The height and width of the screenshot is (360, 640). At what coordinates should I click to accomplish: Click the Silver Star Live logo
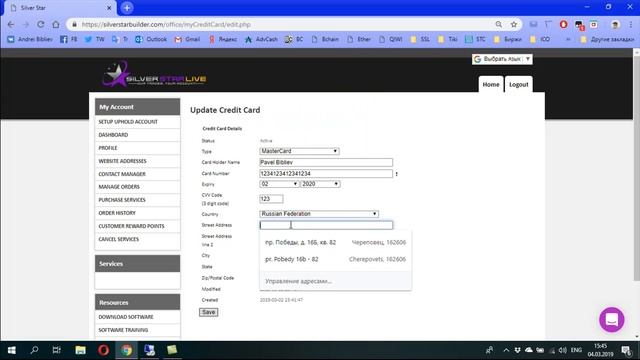154,75
